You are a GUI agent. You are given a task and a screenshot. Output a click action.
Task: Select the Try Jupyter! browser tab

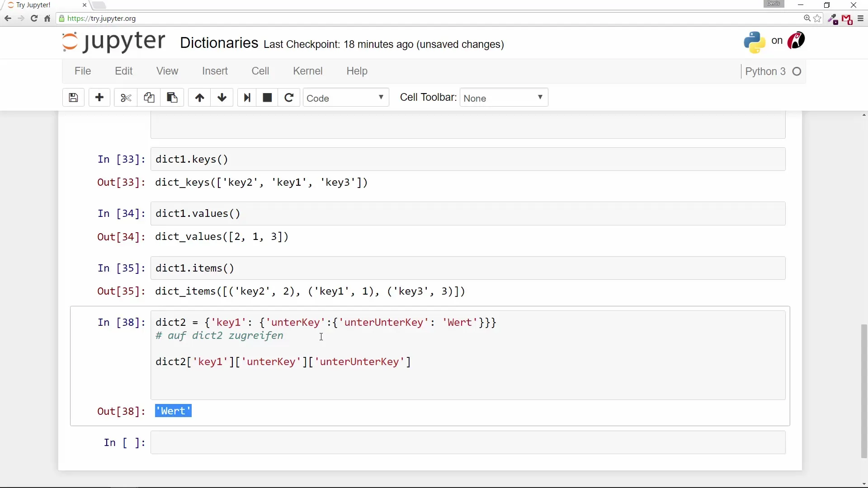pyautogui.click(x=45, y=5)
